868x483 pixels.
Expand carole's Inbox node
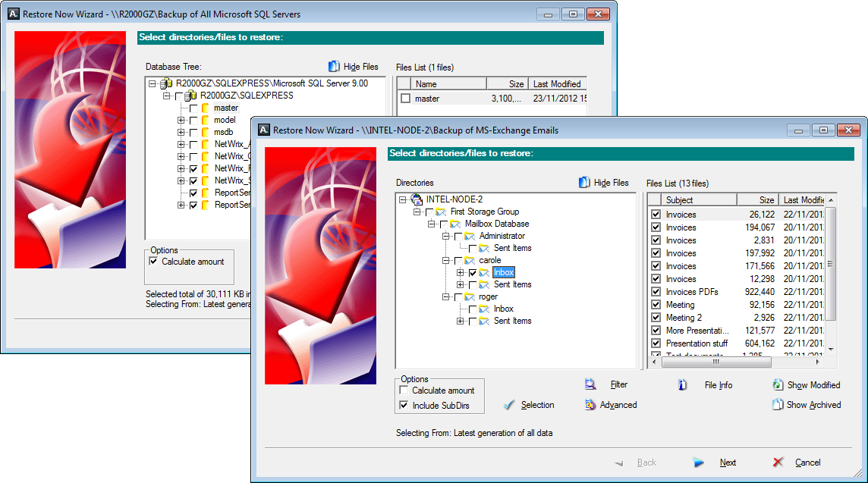click(x=460, y=273)
